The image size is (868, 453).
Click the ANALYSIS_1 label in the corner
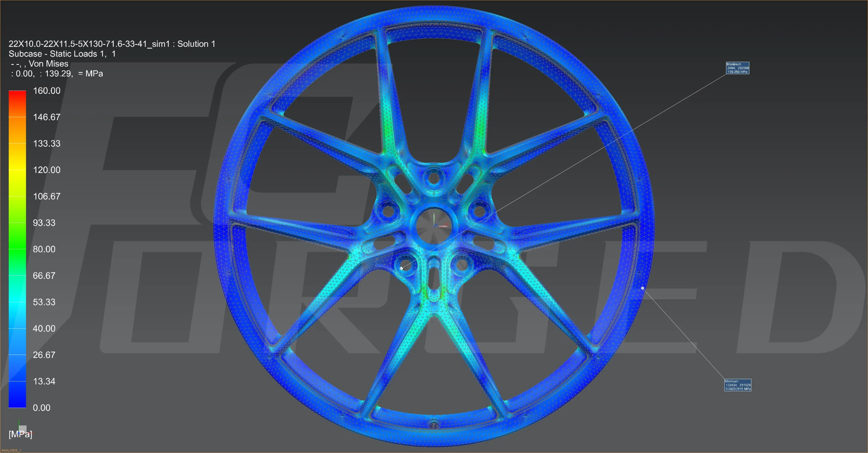tap(11, 450)
